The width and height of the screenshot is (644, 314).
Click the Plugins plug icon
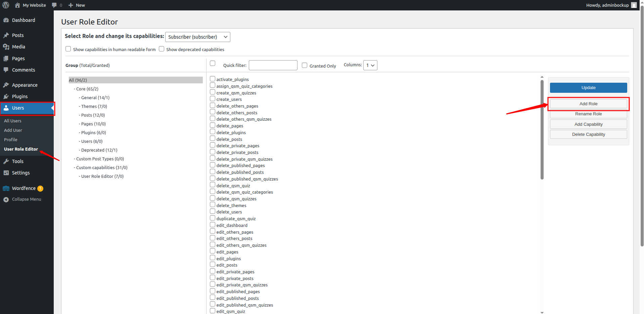[x=6, y=96]
